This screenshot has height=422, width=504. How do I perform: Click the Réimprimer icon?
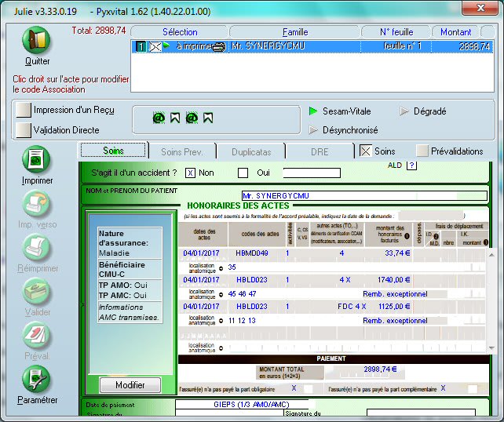37,248
